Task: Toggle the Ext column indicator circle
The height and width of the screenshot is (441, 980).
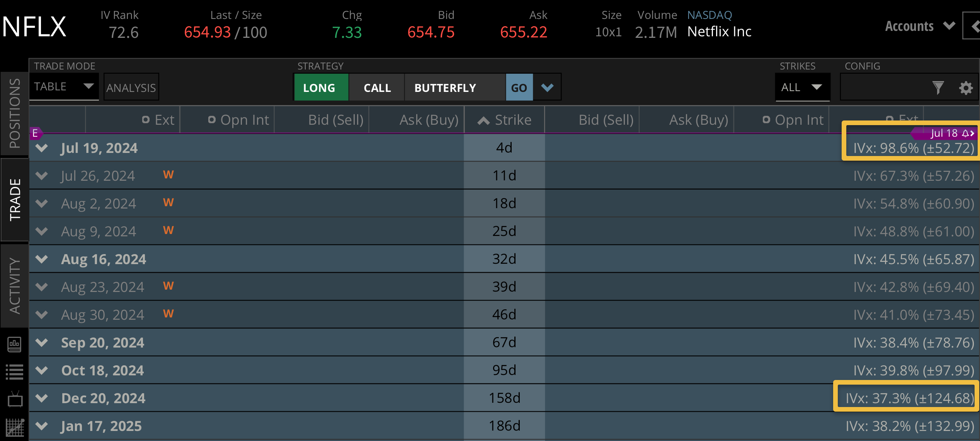Action: [146, 120]
